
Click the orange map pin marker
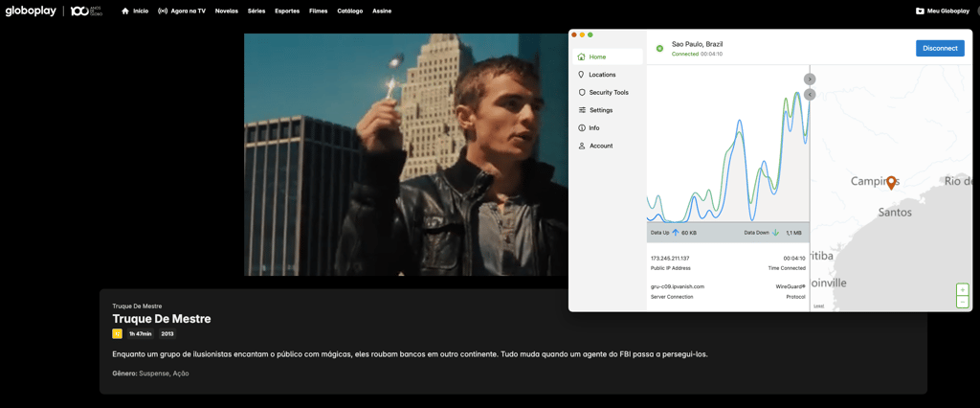(x=891, y=183)
